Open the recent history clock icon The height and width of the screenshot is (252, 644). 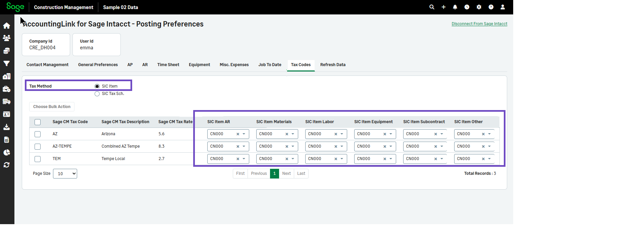pyautogui.click(x=467, y=7)
